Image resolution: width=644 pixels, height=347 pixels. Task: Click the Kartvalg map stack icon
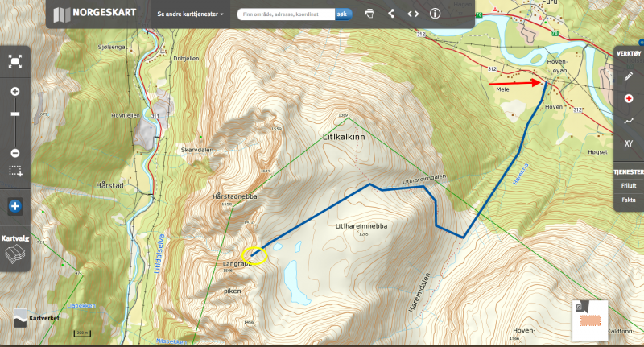[x=15, y=254]
